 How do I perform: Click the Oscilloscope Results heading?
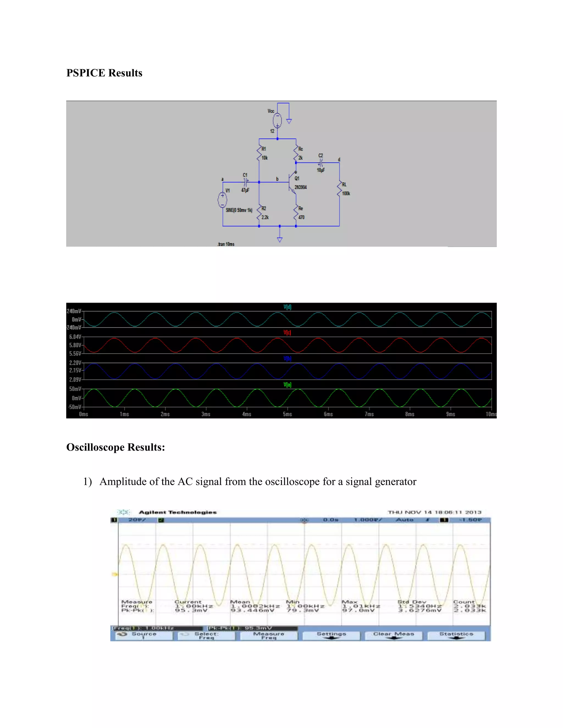[x=116, y=447]
